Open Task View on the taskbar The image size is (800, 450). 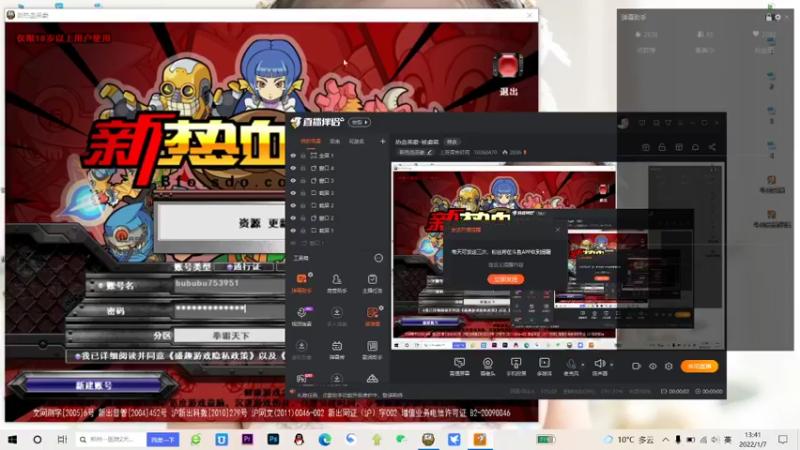(x=62, y=439)
